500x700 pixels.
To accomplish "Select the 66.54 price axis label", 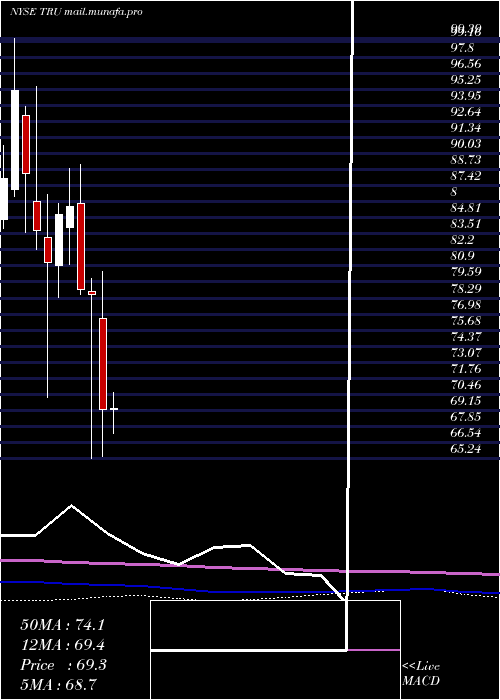I will [466, 433].
